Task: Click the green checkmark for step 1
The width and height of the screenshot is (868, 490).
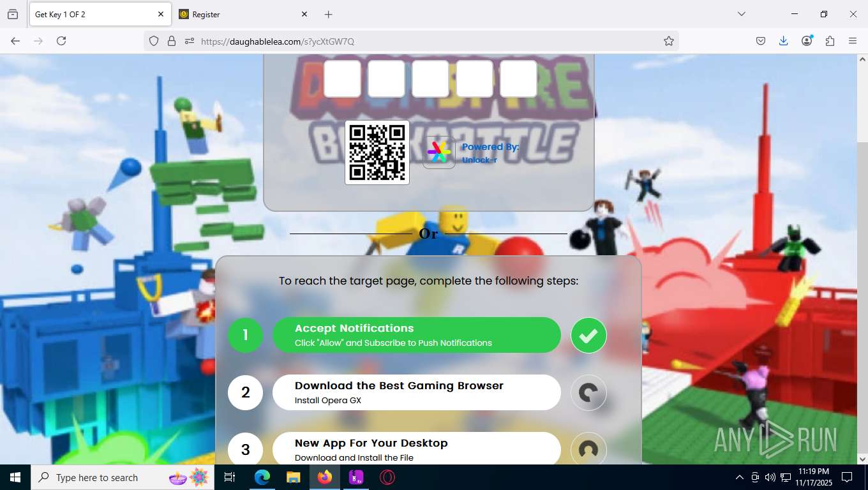Action: click(588, 335)
